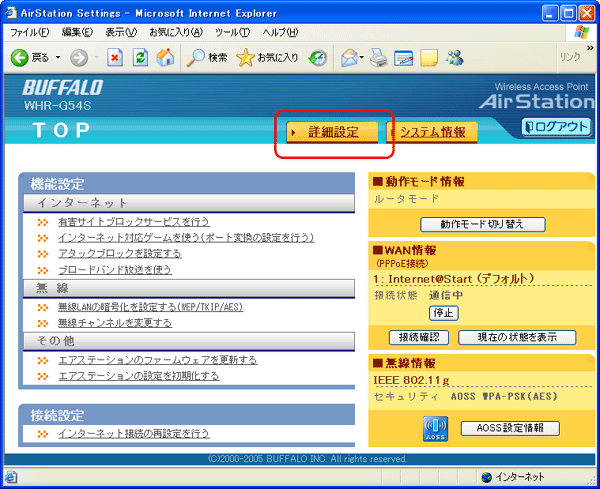Click the 接続確認 button
The image size is (600, 489).
(x=419, y=337)
